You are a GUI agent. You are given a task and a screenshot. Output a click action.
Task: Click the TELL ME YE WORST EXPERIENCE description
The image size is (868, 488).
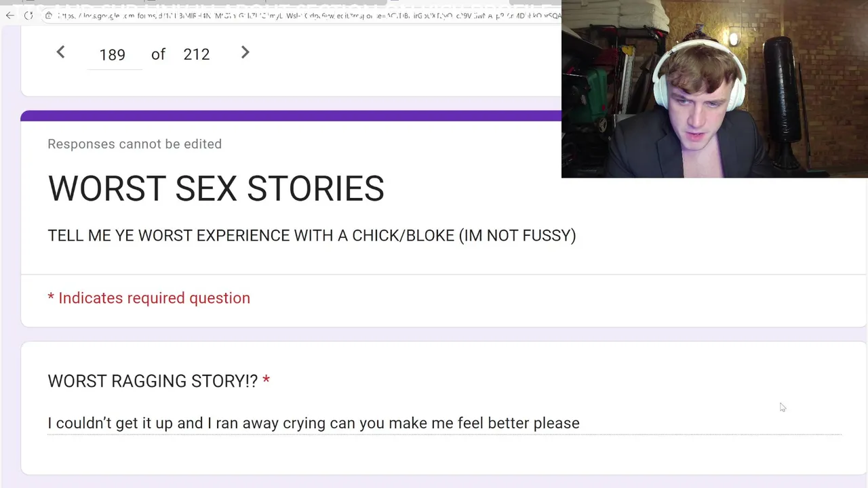(x=312, y=235)
